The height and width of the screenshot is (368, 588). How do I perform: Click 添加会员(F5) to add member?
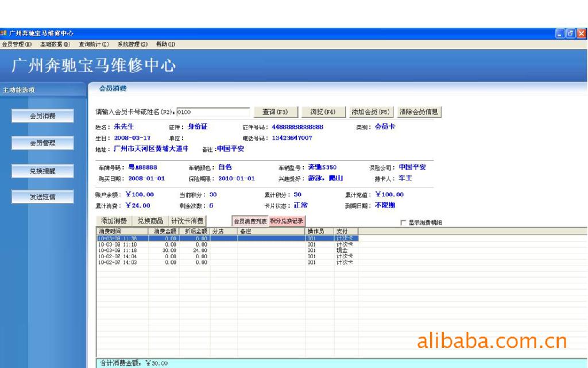[371, 112]
